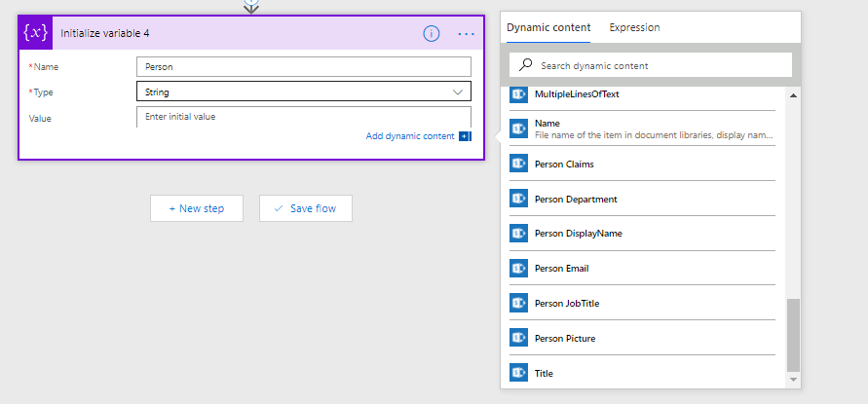Click the SharePoint icon beside Person Department
This screenshot has height=404, width=868.
[x=518, y=199]
